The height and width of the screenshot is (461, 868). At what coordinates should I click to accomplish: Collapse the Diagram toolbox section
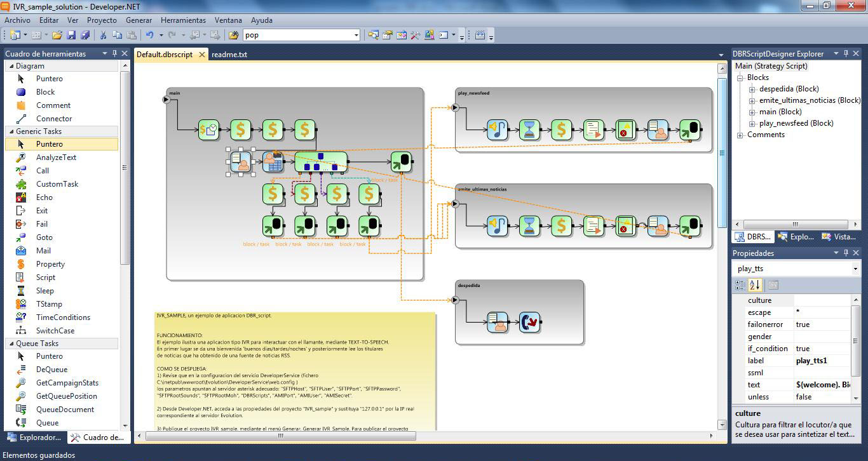click(11, 66)
